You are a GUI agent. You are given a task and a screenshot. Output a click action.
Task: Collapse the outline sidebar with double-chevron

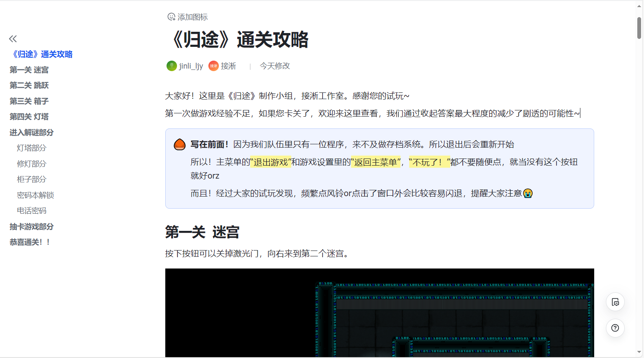(x=13, y=39)
